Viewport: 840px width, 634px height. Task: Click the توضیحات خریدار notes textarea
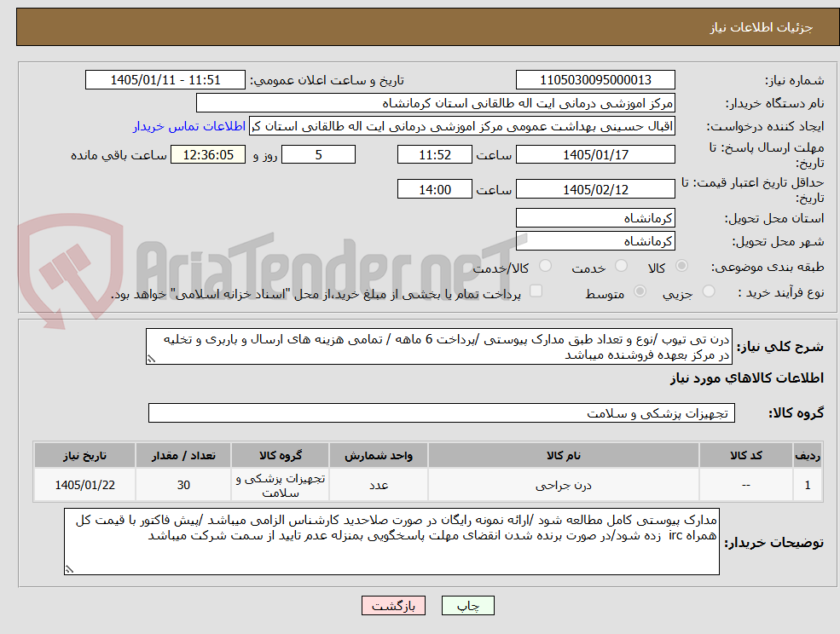click(x=391, y=542)
